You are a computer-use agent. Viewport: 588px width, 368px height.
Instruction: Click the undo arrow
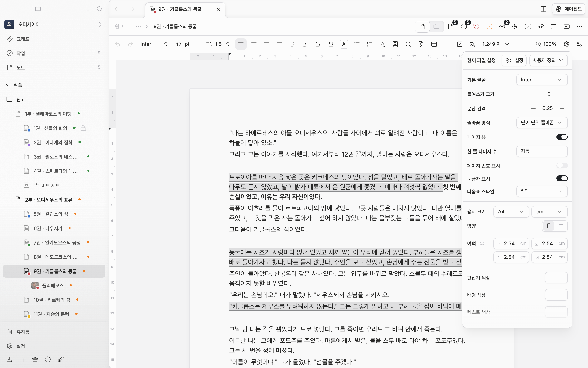(x=118, y=44)
